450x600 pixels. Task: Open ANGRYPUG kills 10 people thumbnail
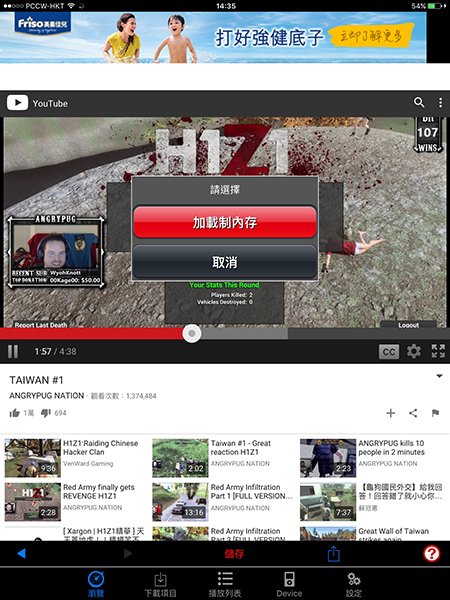point(328,458)
